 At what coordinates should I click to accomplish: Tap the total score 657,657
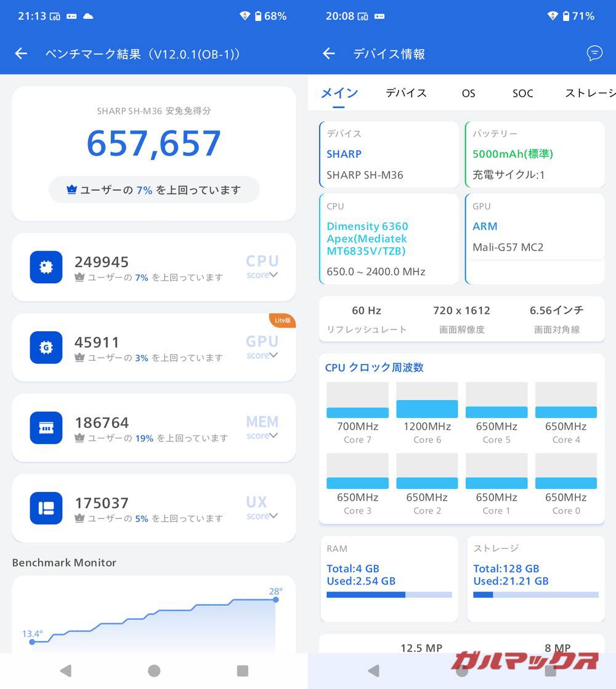[x=154, y=143]
